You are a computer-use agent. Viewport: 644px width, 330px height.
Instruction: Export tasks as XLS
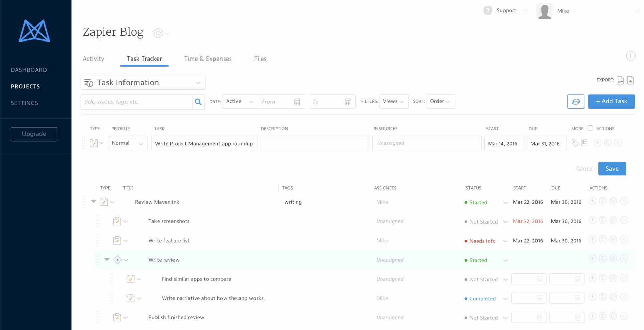(630, 80)
